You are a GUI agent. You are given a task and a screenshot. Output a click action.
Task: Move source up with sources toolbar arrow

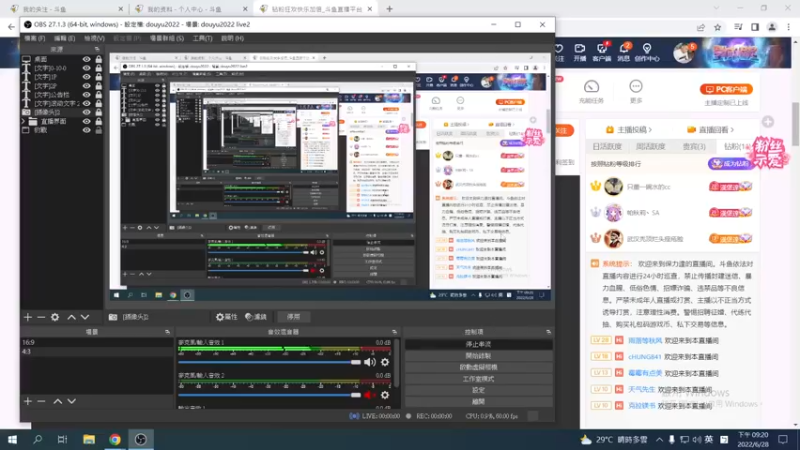pyautogui.click(x=71, y=317)
